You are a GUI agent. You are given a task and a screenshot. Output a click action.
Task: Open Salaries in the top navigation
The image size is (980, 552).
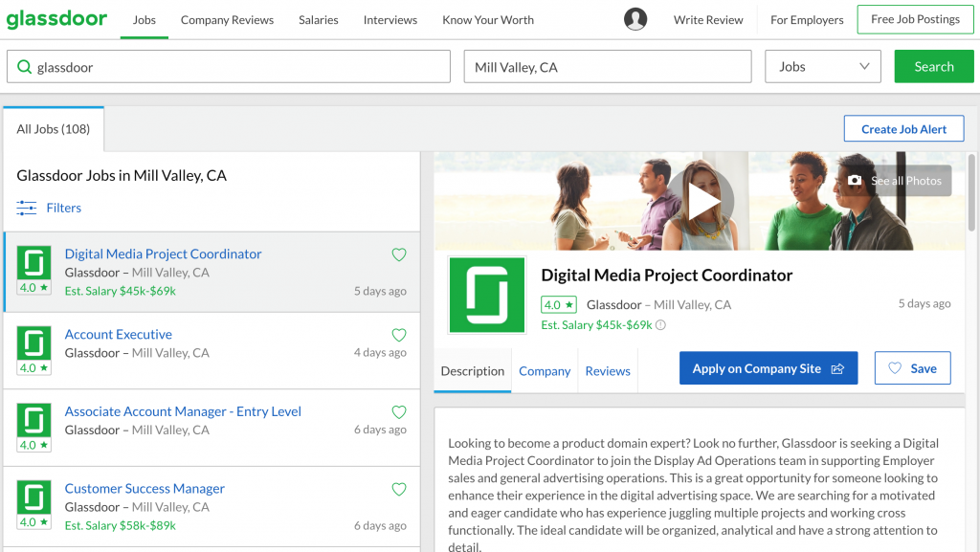[318, 20]
